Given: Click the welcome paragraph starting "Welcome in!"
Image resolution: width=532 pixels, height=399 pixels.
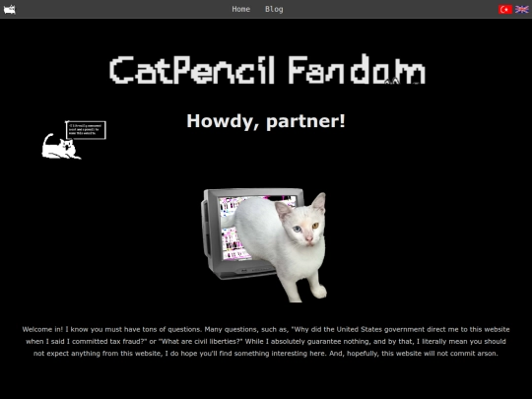Looking at the screenshot, I should (266, 341).
